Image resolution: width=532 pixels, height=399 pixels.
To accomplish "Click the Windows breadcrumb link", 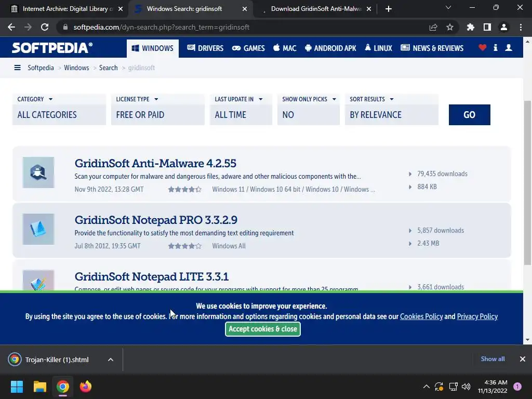I will (x=76, y=68).
